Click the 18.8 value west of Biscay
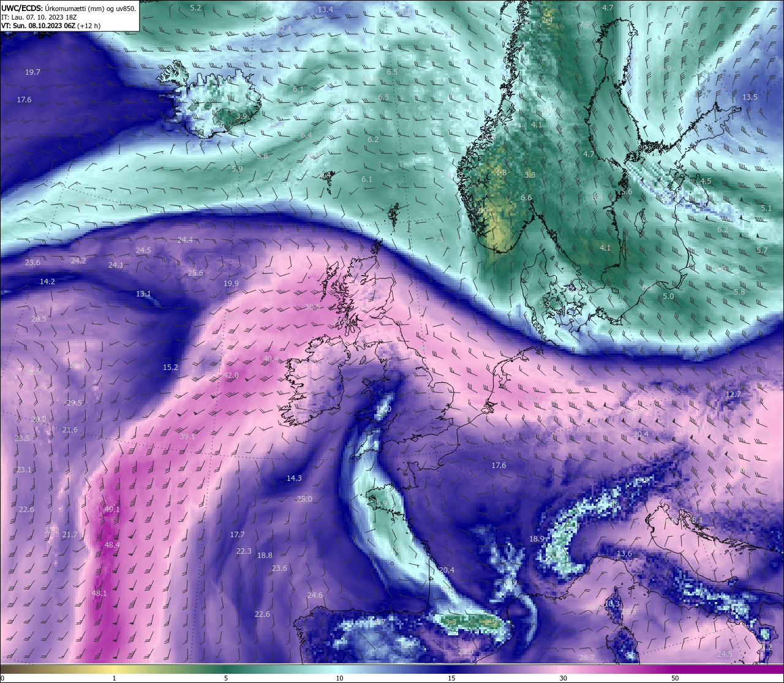784x683 pixels. click(x=265, y=556)
